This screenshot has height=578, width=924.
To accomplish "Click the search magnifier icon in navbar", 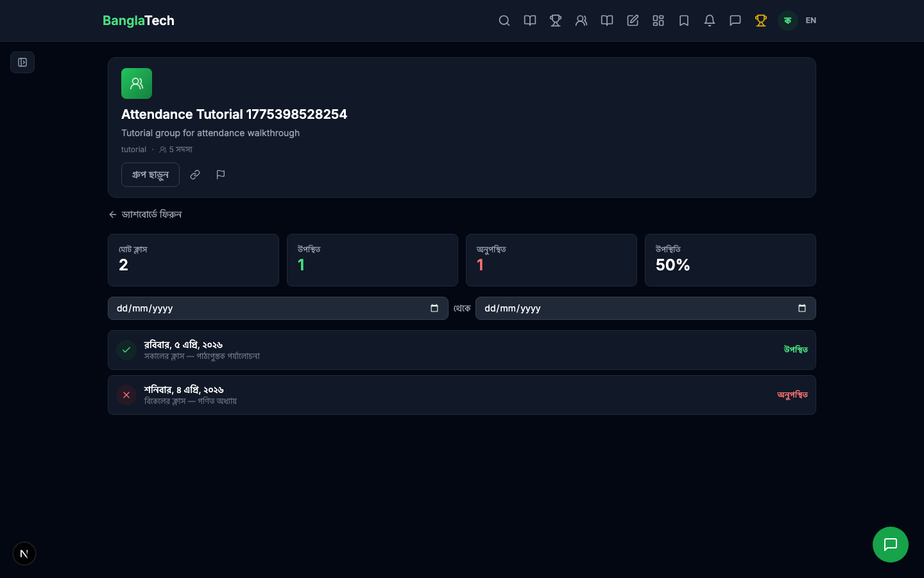I will pyautogui.click(x=504, y=21).
